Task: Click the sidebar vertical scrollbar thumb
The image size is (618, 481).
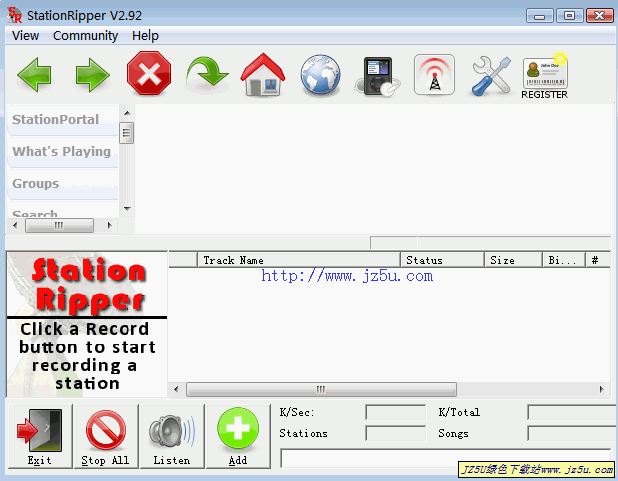Action: pyautogui.click(x=127, y=133)
